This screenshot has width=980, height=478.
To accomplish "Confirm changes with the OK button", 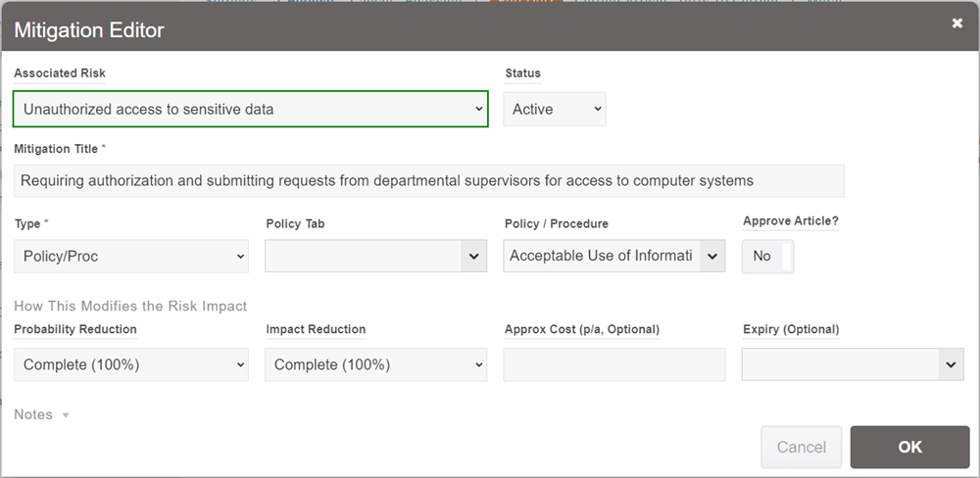I will pos(909,447).
